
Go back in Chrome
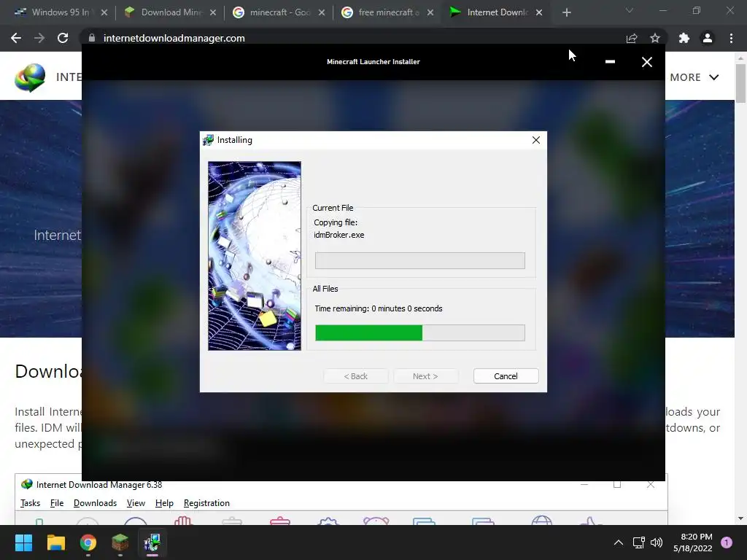point(16,38)
